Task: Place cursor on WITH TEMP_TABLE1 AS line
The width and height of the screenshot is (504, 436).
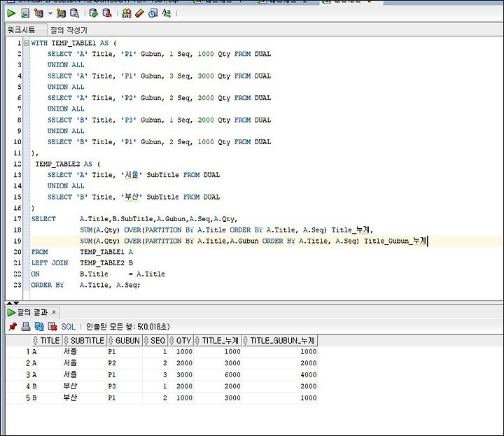Action: coord(74,43)
